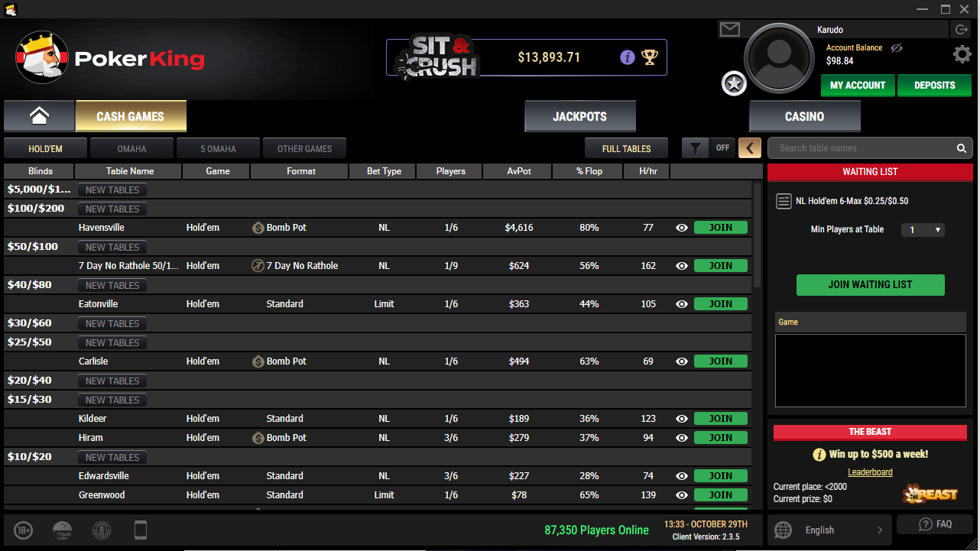Sort tables by Blinds column
Screen dimensions: 980x551
(x=40, y=171)
